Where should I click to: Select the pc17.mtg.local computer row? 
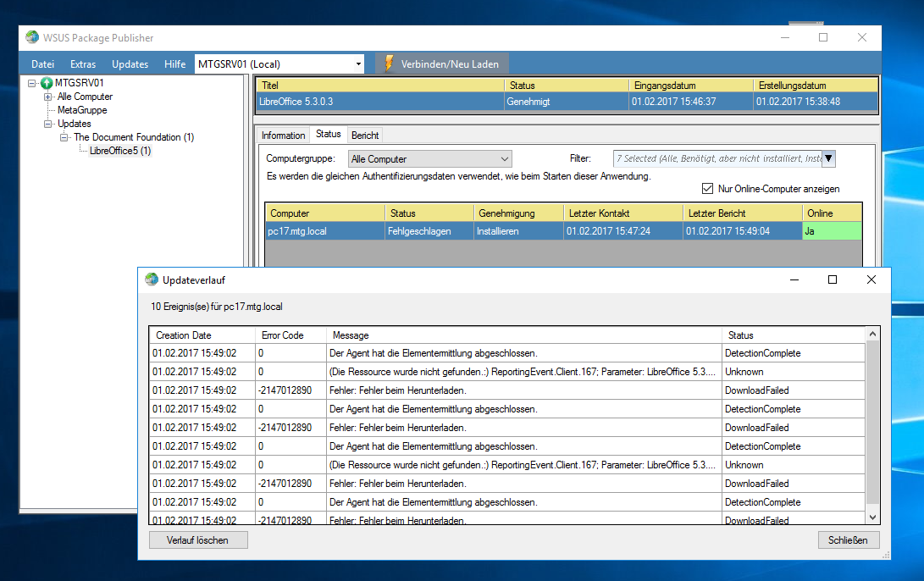coord(563,231)
